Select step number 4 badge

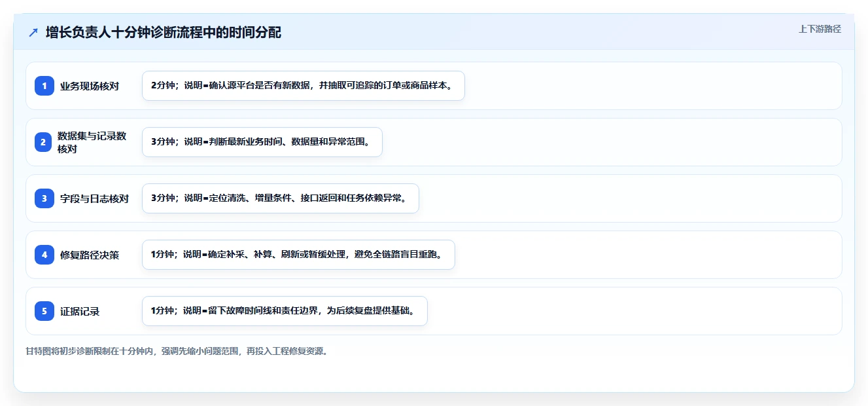pyautogui.click(x=44, y=255)
